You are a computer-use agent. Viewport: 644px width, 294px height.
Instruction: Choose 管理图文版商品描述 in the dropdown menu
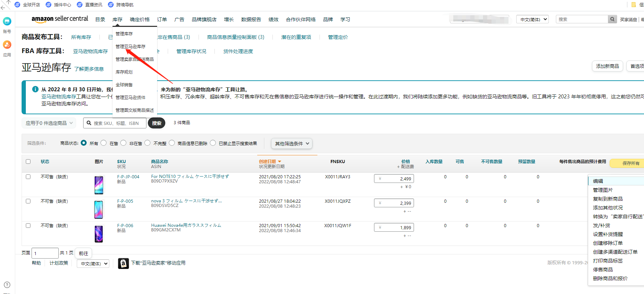(x=135, y=110)
